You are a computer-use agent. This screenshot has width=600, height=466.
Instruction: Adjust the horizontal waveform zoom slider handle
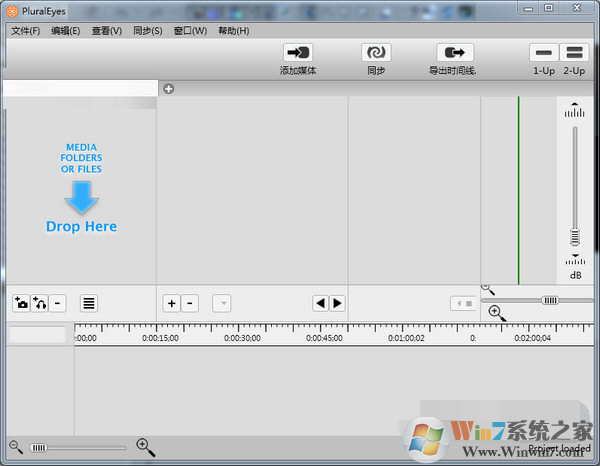click(x=550, y=300)
